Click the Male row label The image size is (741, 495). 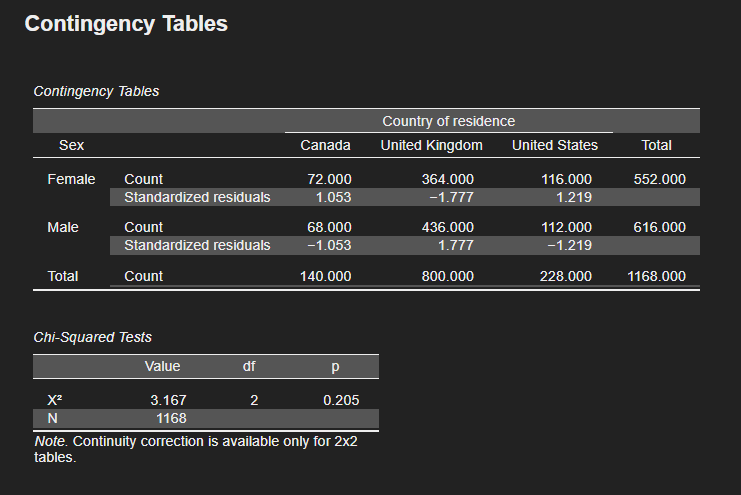pyautogui.click(x=63, y=227)
